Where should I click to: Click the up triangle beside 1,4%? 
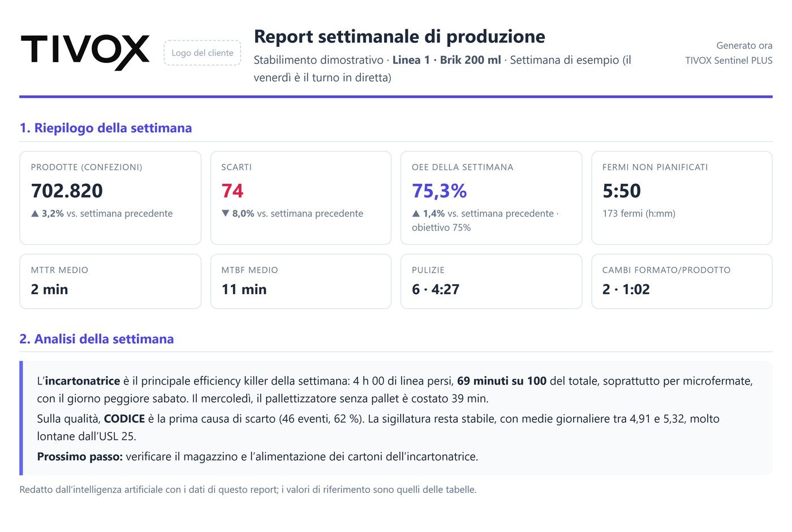[416, 214]
